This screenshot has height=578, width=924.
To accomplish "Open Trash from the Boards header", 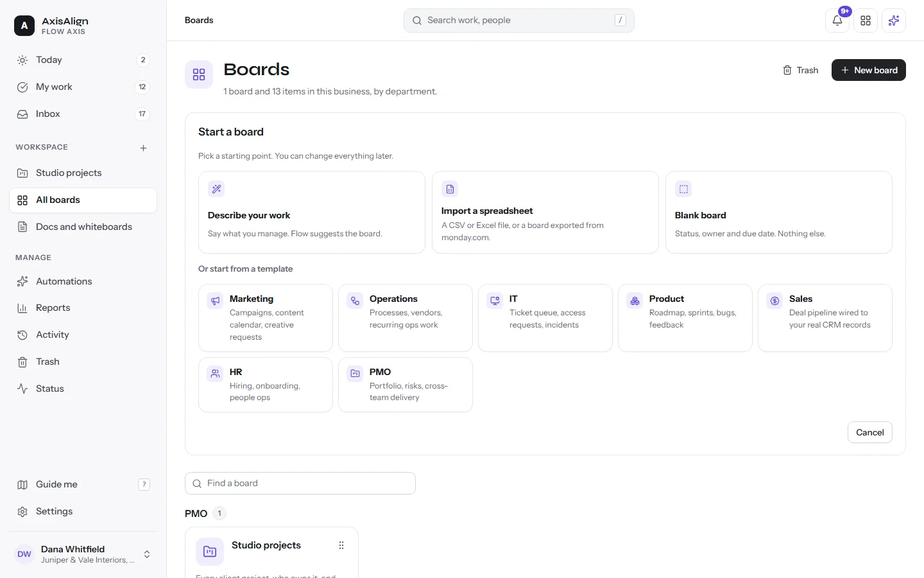I will [801, 70].
